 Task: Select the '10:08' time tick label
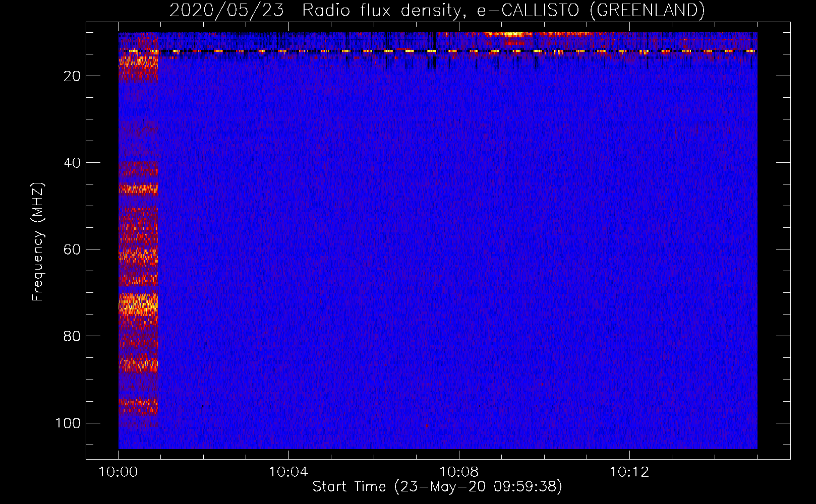click(x=459, y=472)
